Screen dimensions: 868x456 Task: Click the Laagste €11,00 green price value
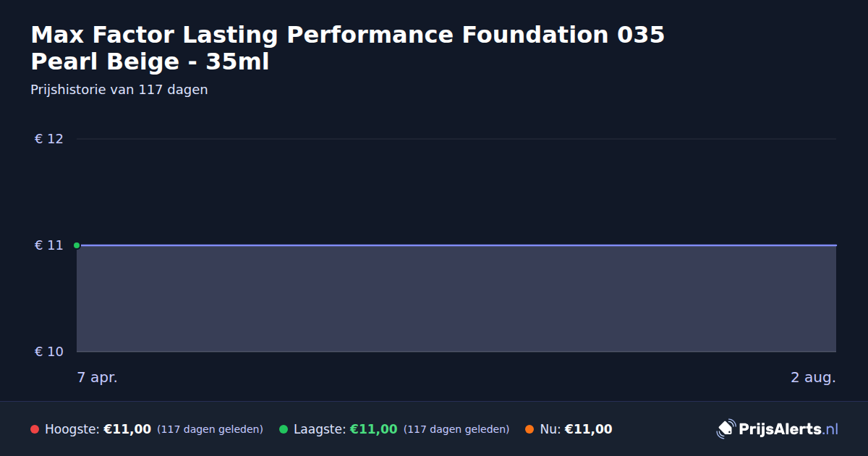pyautogui.click(x=373, y=429)
